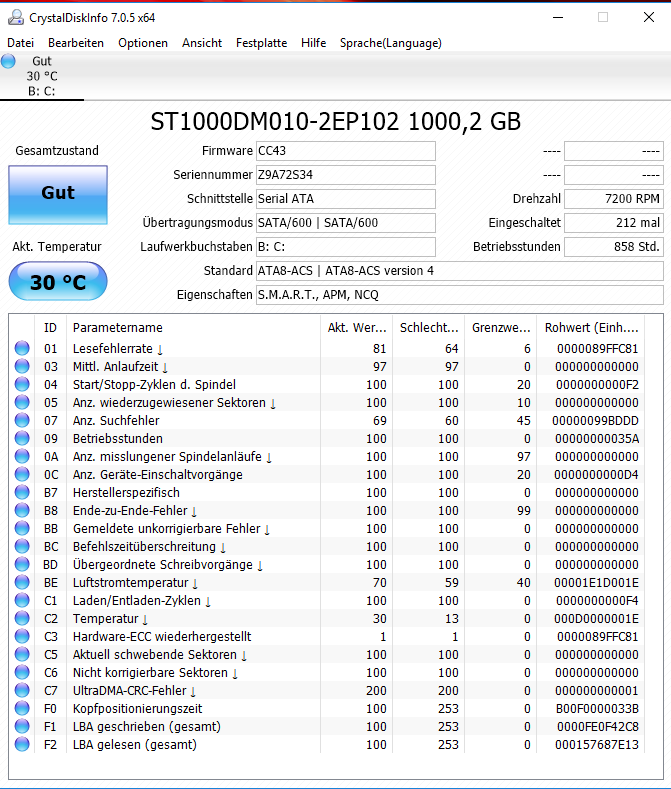Viewport: 671px width, 789px height.
Task: Open the Bearbeiten menu
Action: (76, 43)
